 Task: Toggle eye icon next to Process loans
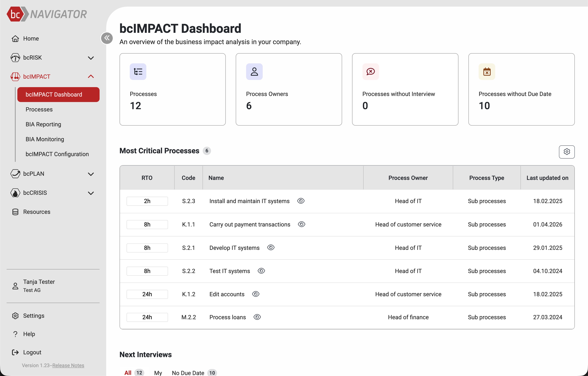click(257, 317)
